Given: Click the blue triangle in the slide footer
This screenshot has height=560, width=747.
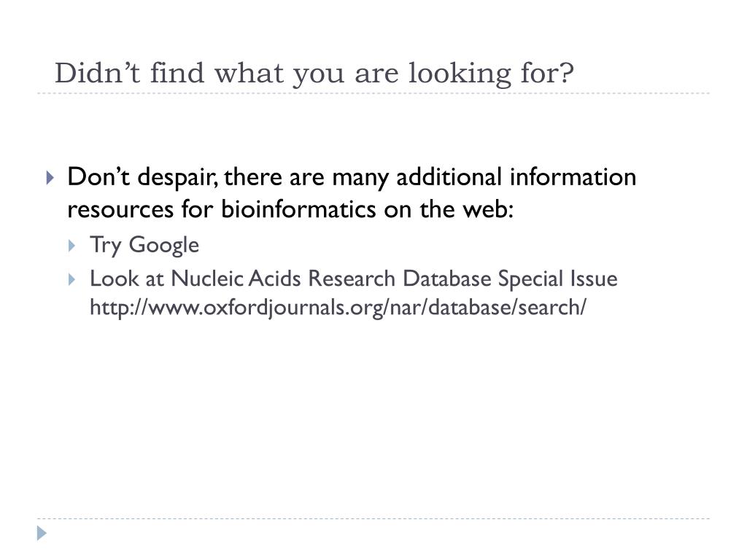Looking at the screenshot, I should (42, 533).
